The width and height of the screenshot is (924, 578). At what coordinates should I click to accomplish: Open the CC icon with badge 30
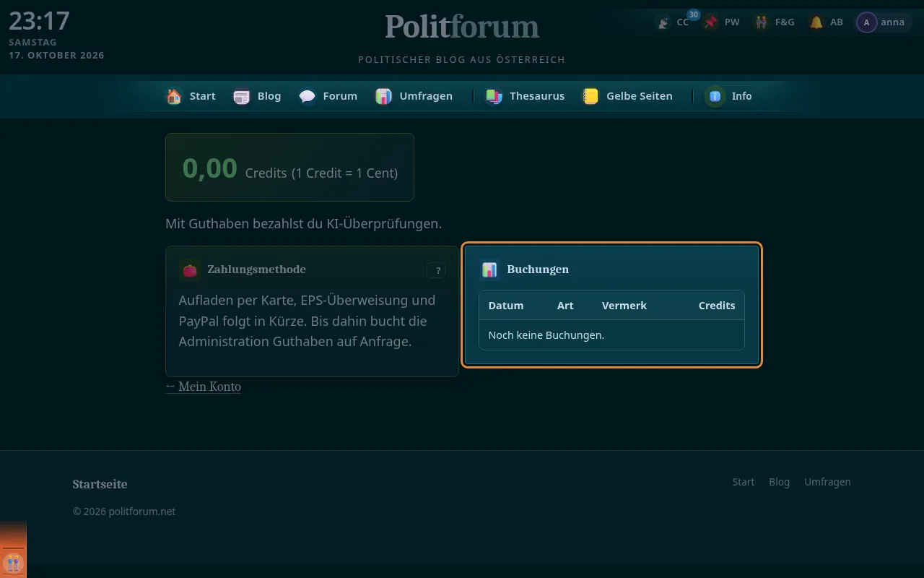663,22
